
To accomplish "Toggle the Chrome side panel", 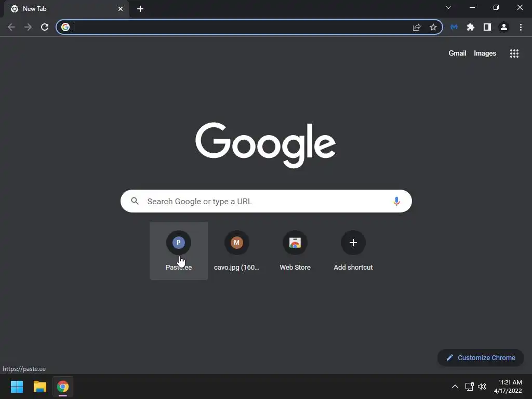I will pyautogui.click(x=487, y=27).
